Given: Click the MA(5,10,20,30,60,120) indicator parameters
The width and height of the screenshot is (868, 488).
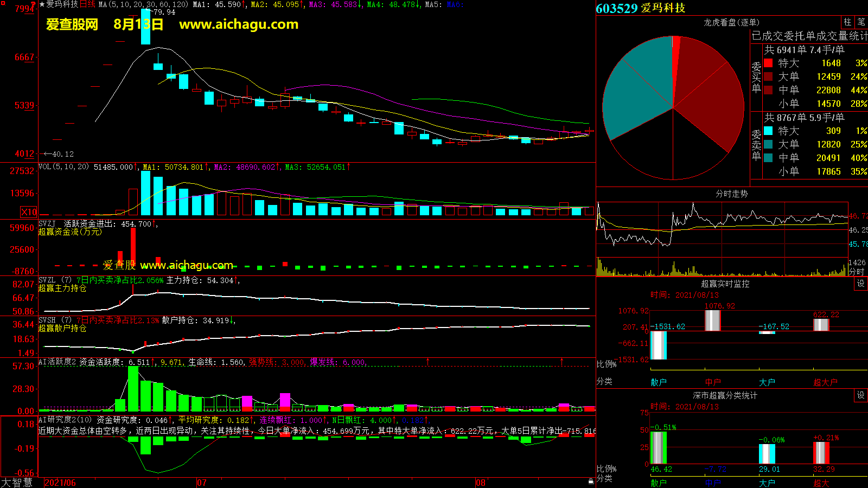Looking at the screenshot, I should (x=143, y=4).
